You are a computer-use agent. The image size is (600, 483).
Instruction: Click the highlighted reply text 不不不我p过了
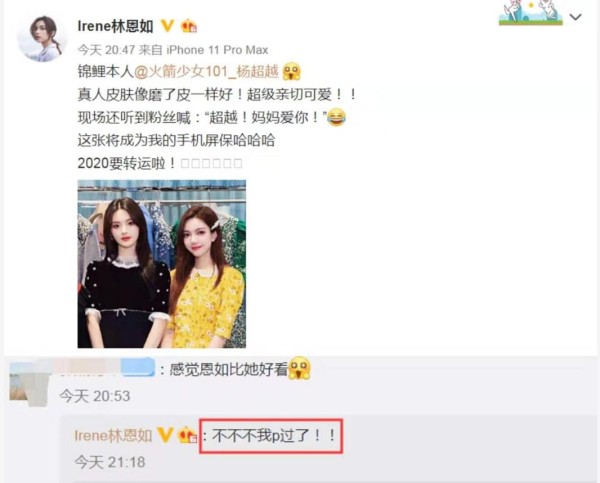tap(274, 436)
